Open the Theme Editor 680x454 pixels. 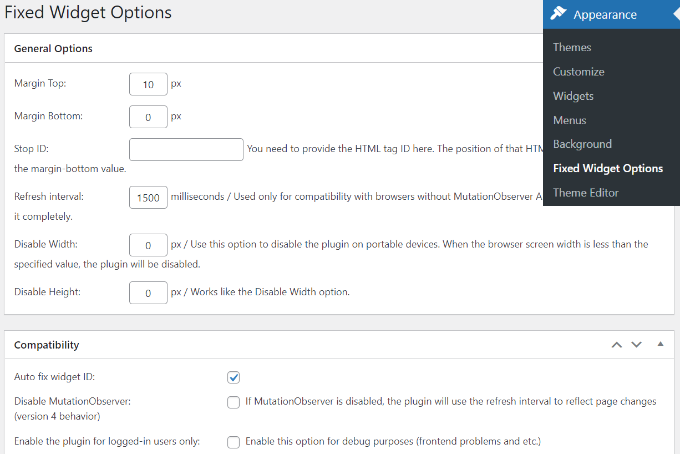pos(586,193)
